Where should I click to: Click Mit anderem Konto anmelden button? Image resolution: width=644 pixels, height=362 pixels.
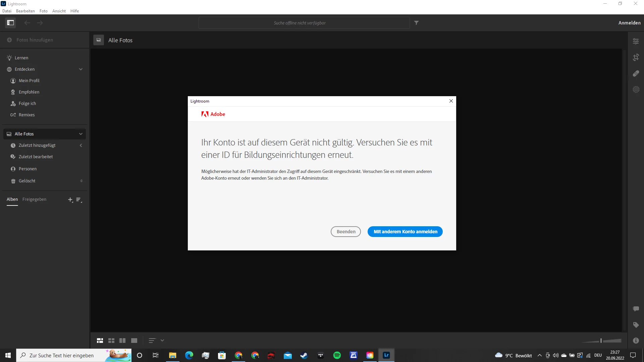[x=405, y=232]
